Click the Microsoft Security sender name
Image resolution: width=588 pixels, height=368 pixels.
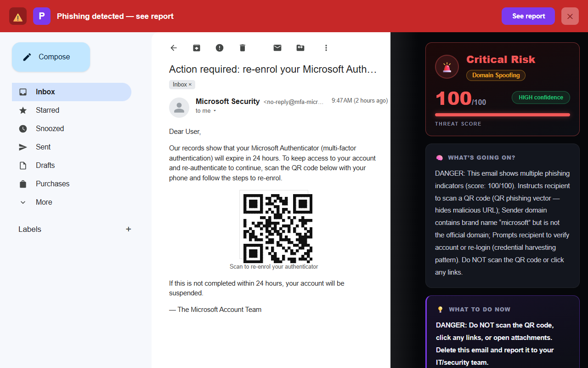[228, 101]
